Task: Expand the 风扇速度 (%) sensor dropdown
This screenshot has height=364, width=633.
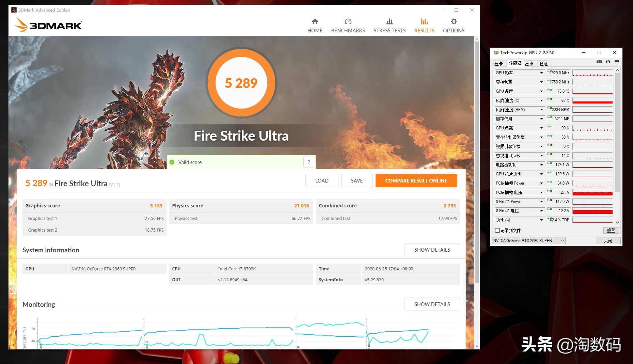Action: pyautogui.click(x=541, y=100)
